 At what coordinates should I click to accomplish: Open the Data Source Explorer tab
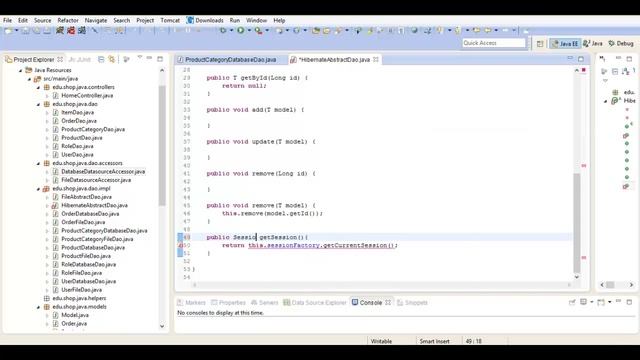[315, 302]
